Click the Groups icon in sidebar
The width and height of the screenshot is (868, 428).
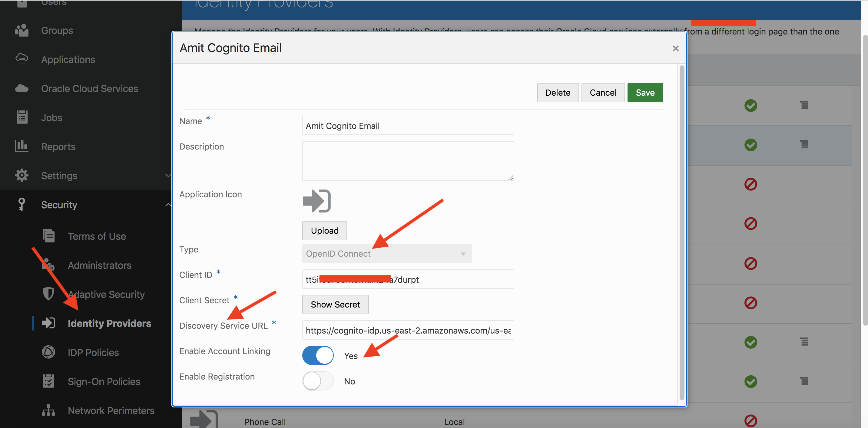click(22, 30)
